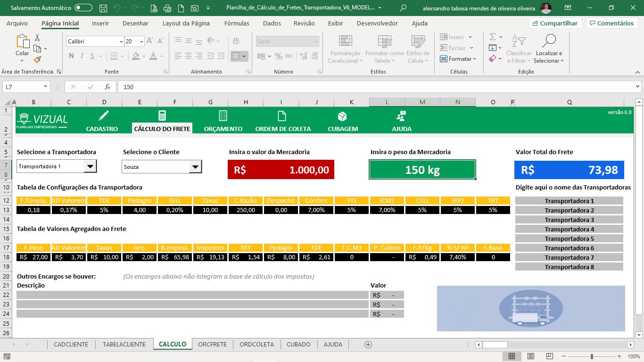
Task: Open the Transportadora 1 dropdown arrow
Action: click(x=90, y=166)
